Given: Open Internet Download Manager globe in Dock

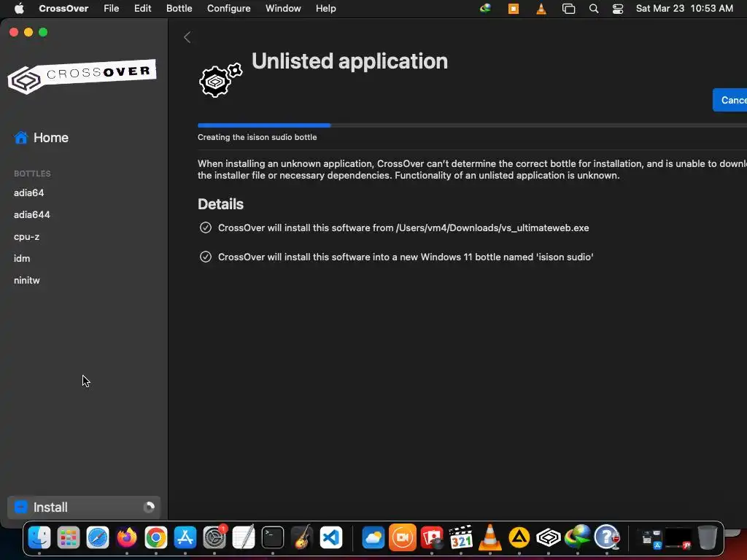Looking at the screenshot, I should click(578, 538).
